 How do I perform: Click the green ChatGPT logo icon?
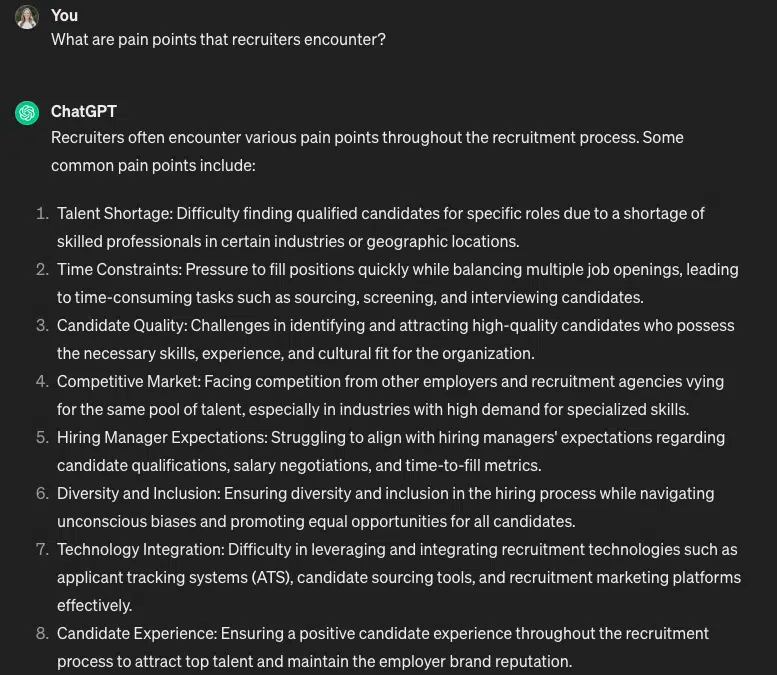pos(27,113)
